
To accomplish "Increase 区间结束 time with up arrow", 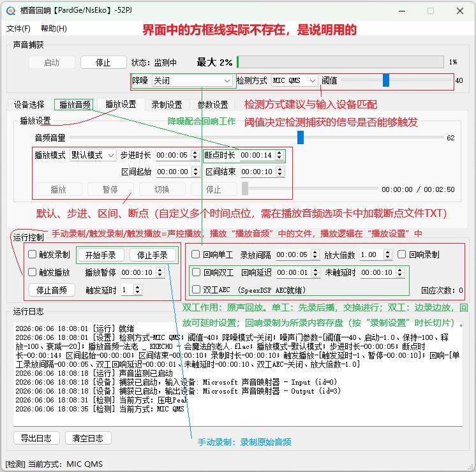I will click(x=280, y=170).
